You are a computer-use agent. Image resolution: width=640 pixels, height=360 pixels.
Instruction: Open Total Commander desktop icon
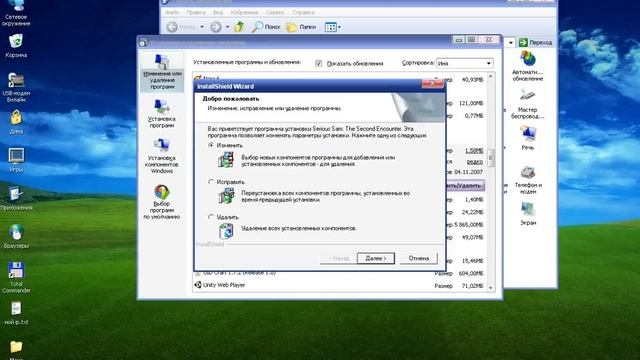tap(16, 278)
